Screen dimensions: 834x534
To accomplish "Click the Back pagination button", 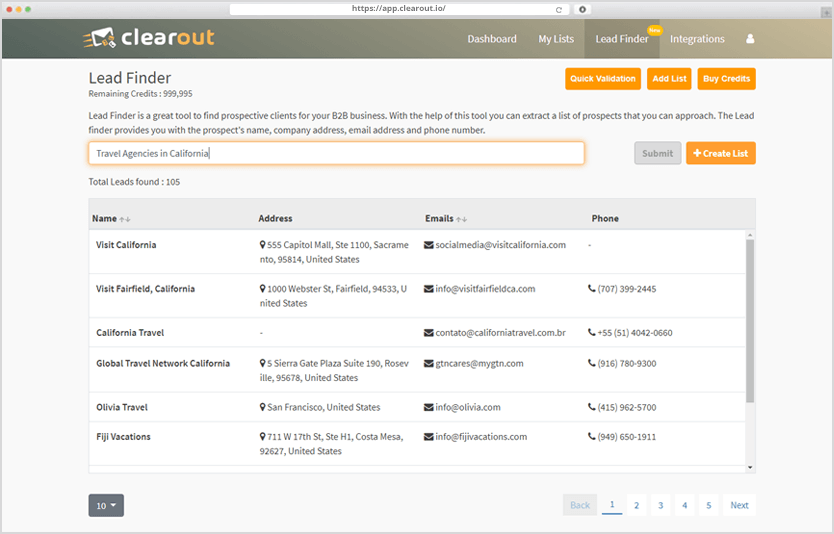I will point(580,505).
